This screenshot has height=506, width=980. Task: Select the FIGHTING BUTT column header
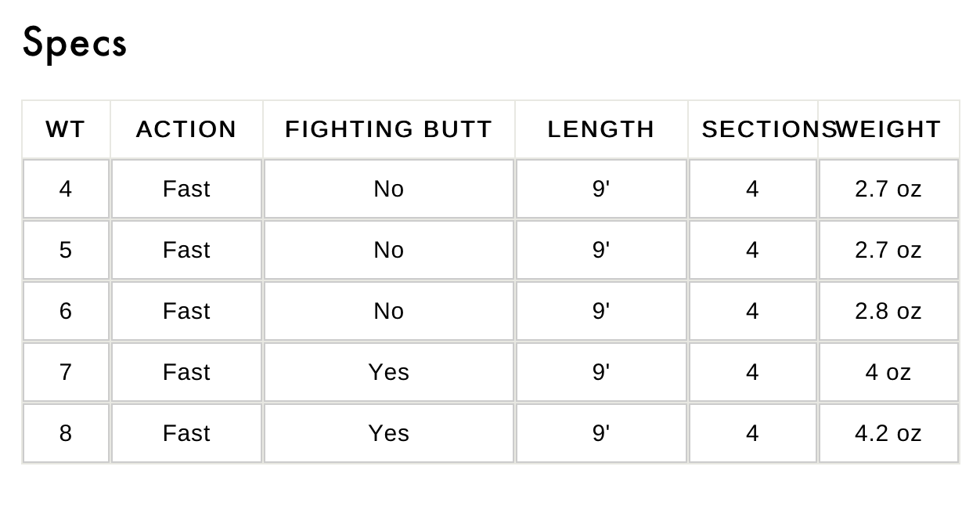[389, 129]
